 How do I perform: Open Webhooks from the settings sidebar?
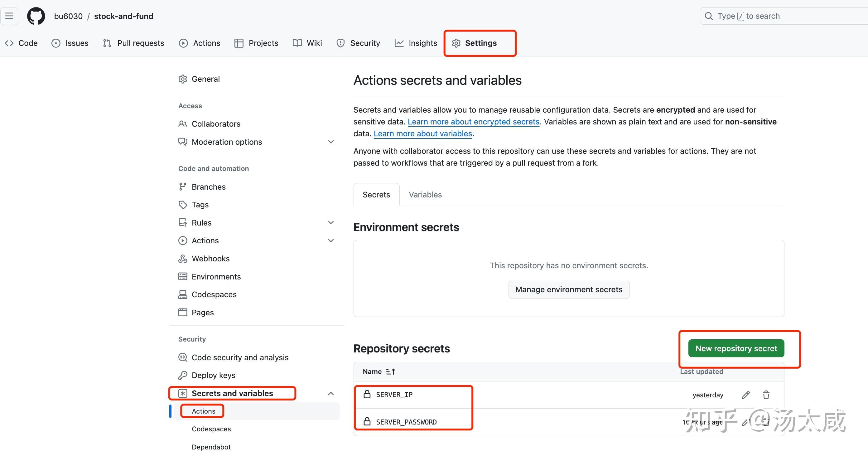(x=210, y=259)
